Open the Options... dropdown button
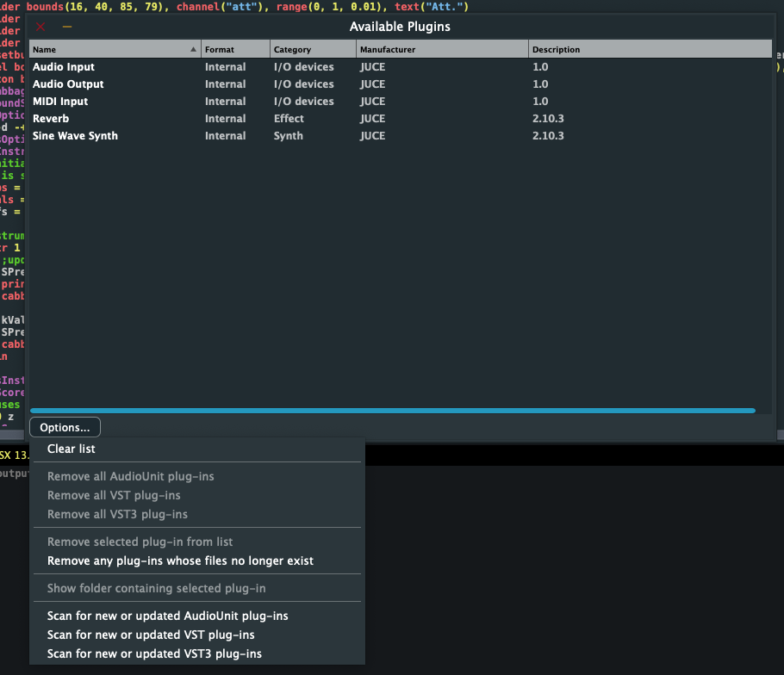Image resolution: width=784 pixels, height=675 pixels. [65, 427]
